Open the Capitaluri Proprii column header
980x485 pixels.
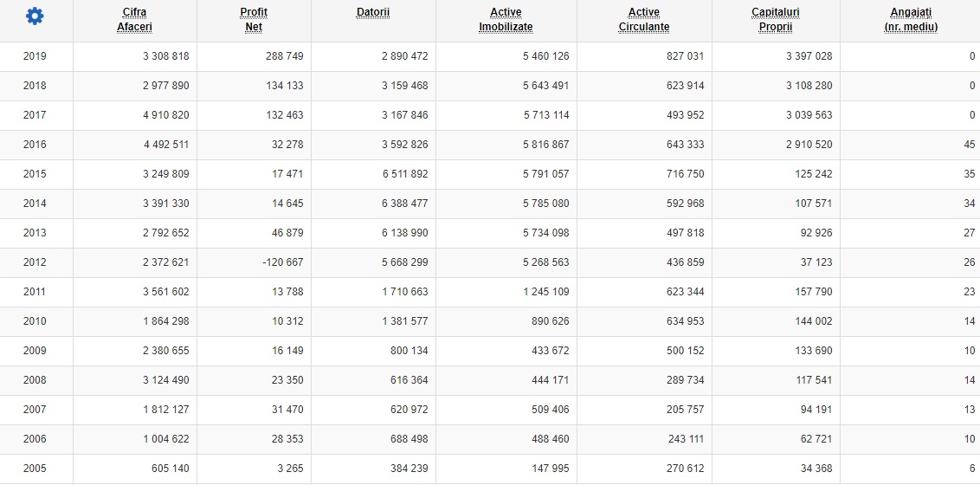[x=776, y=19]
